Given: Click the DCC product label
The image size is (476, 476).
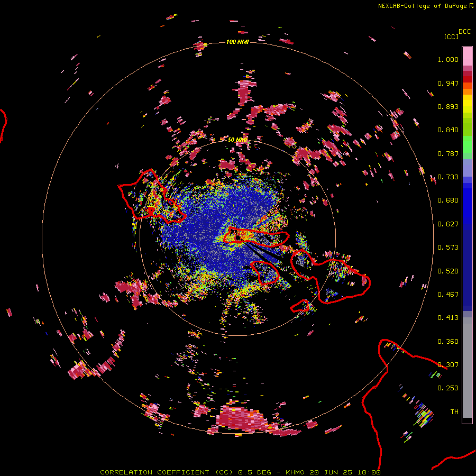Looking at the screenshot, I should (x=464, y=32).
